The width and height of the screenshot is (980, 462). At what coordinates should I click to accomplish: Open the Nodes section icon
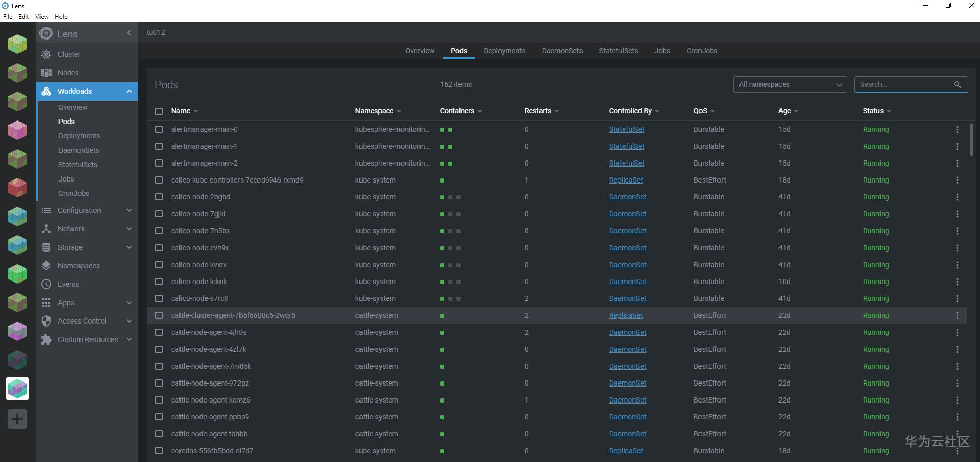point(46,73)
